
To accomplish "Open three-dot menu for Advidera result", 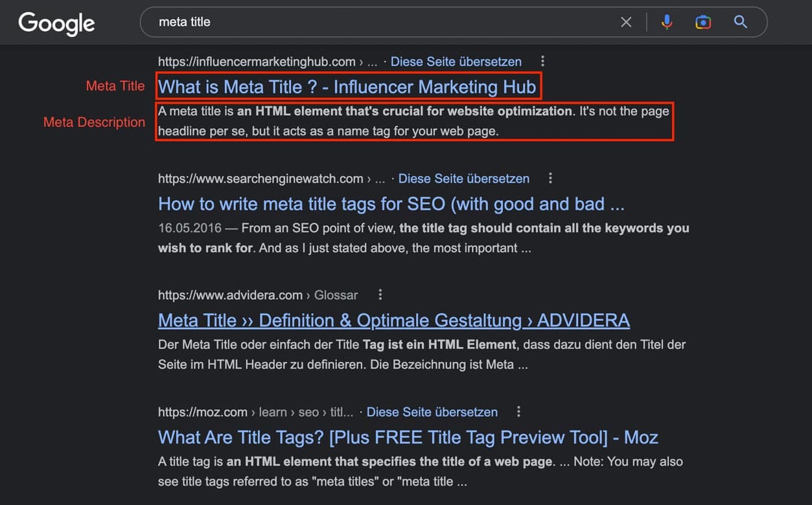I will click(x=380, y=295).
